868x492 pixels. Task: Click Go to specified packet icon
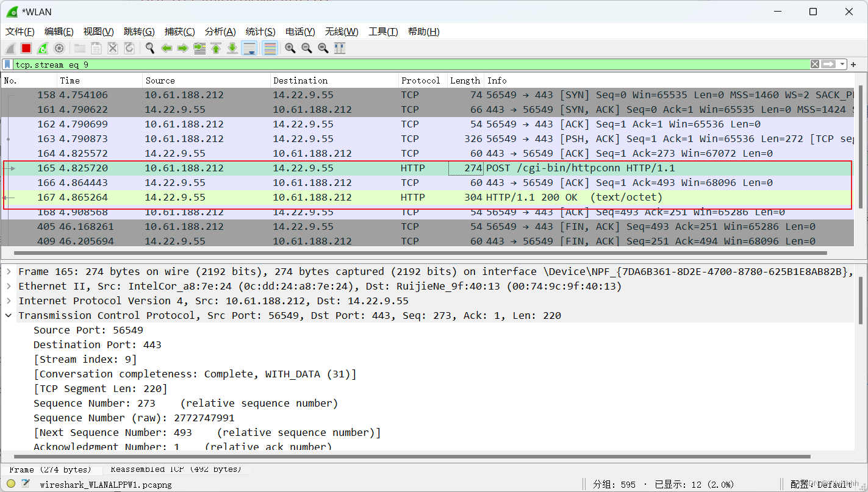coord(199,48)
